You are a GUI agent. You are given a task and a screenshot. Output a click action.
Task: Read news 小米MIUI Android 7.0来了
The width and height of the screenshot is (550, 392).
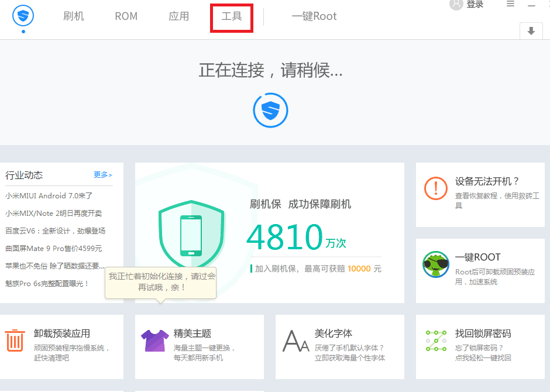click(49, 195)
